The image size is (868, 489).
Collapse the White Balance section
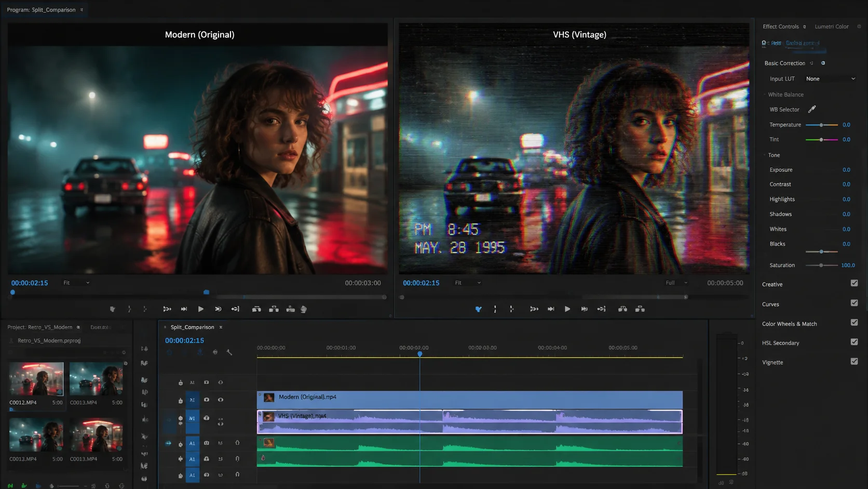click(765, 95)
